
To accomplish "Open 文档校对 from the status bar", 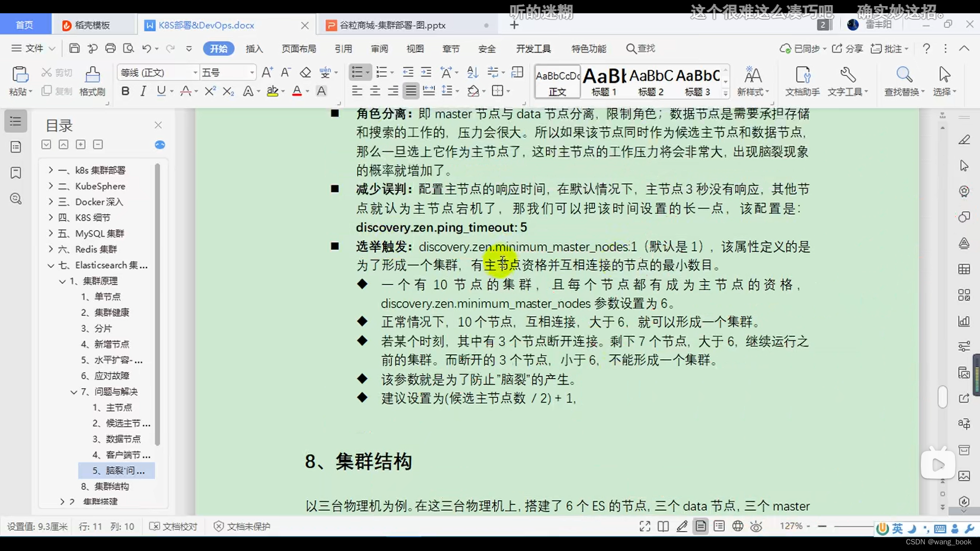I will (174, 526).
